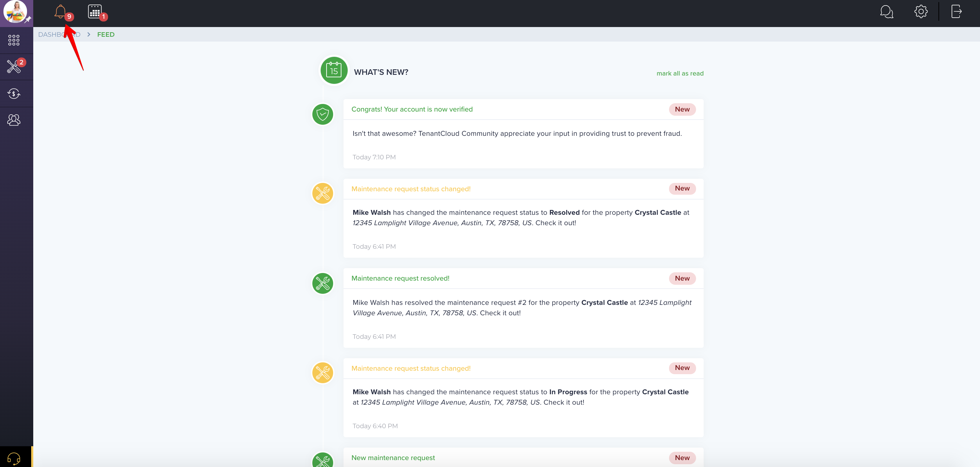Open the New maintenance request notification
This screenshot has height=467, width=980.
pyautogui.click(x=393, y=458)
